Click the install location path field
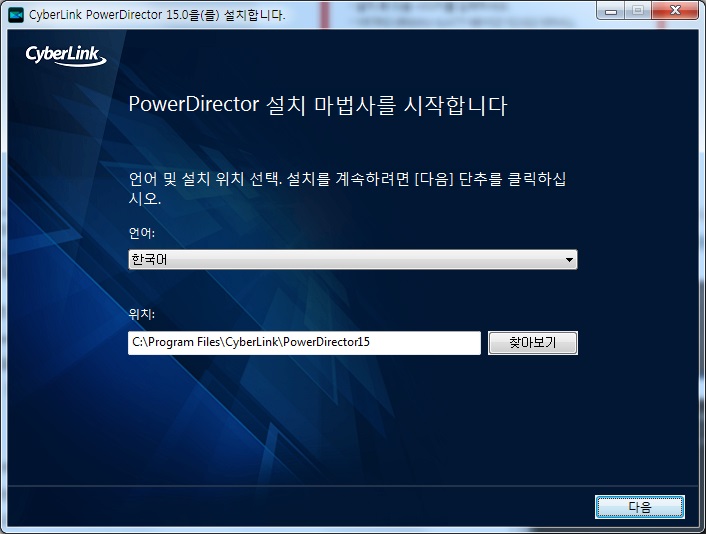 click(x=304, y=343)
